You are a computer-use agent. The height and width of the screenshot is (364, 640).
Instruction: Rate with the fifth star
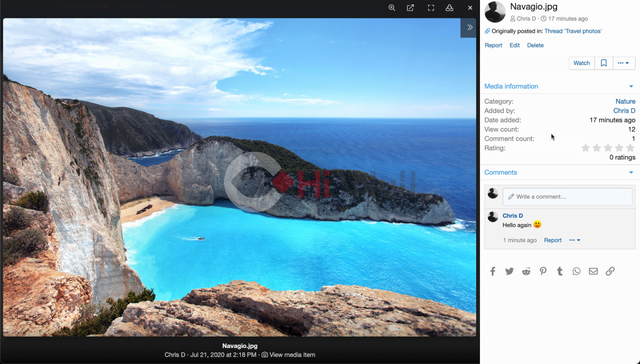(630, 148)
